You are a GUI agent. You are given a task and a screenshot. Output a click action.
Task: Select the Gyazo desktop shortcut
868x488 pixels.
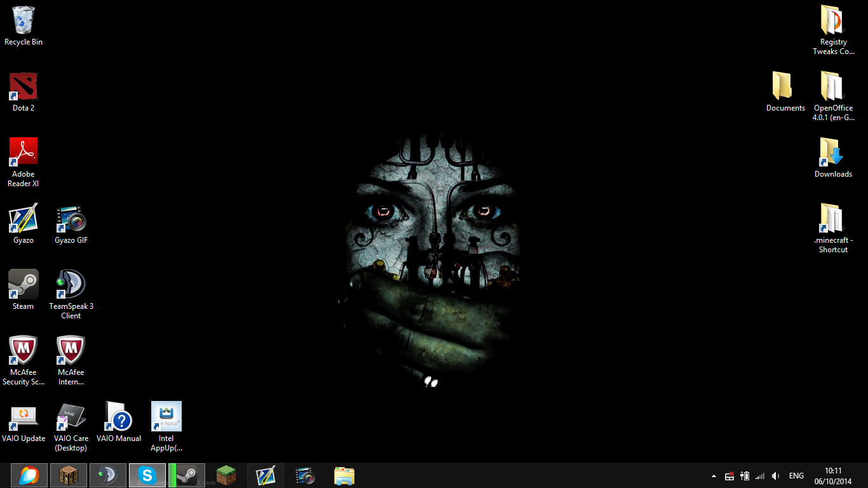(x=24, y=224)
